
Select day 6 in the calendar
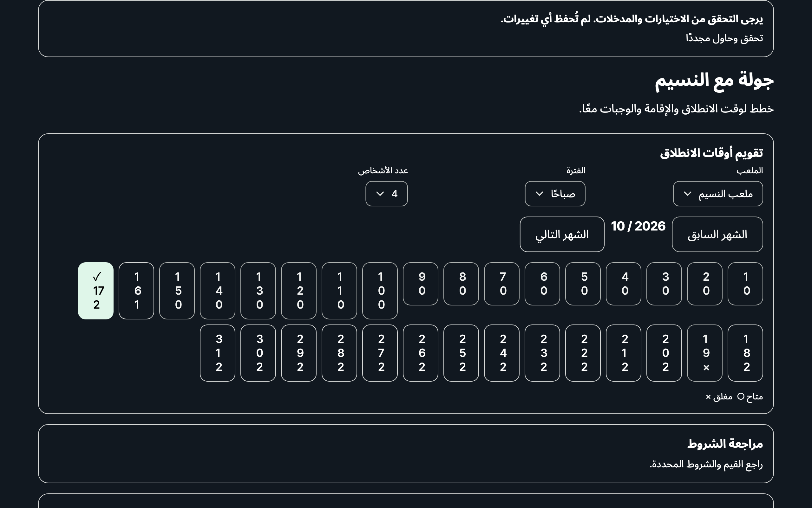(542, 284)
